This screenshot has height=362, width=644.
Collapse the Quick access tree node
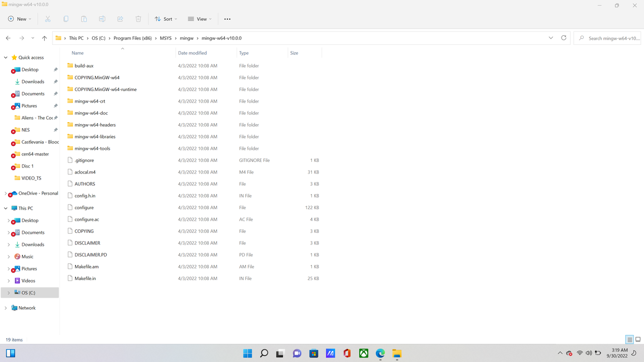tap(6, 58)
